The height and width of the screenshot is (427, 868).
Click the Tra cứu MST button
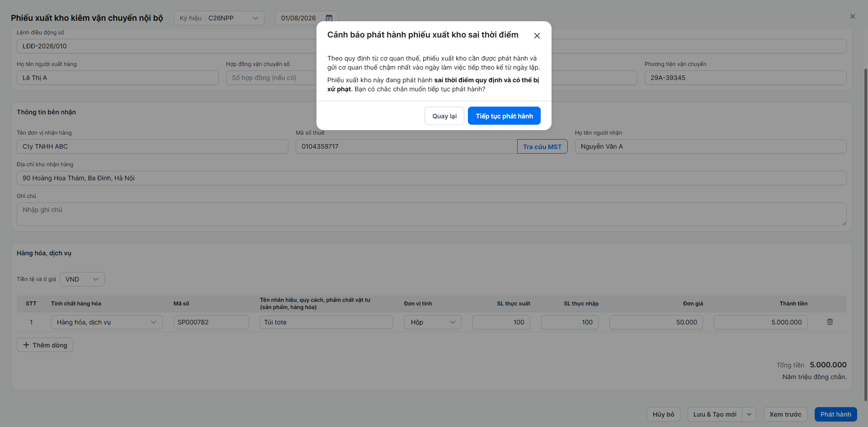click(542, 146)
